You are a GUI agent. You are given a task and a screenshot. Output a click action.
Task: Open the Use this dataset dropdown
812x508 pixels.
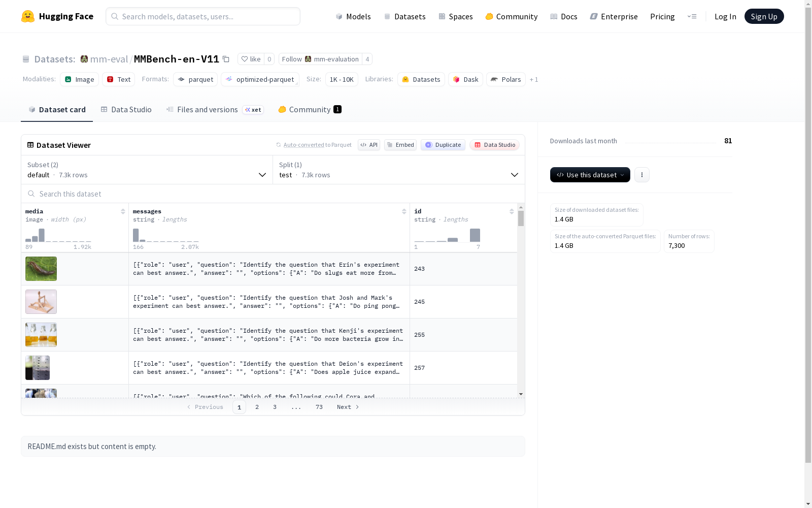coord(590,175)
